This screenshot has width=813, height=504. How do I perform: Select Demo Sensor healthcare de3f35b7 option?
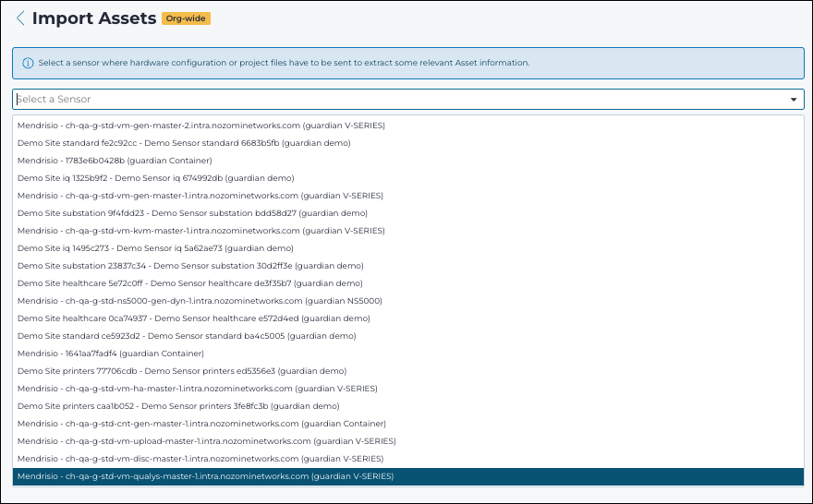[408, 284]
